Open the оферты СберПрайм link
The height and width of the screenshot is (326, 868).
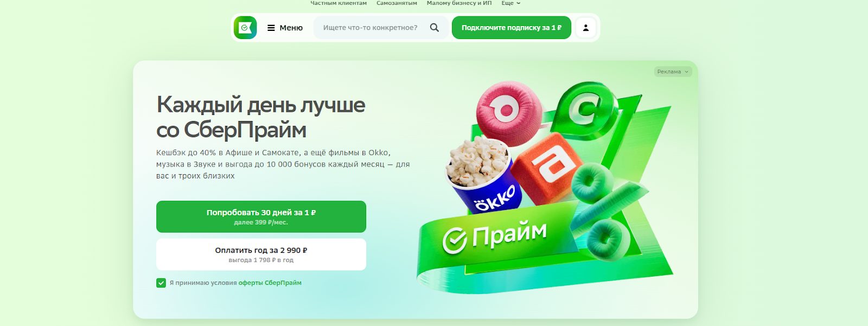(x=270, y=283)
